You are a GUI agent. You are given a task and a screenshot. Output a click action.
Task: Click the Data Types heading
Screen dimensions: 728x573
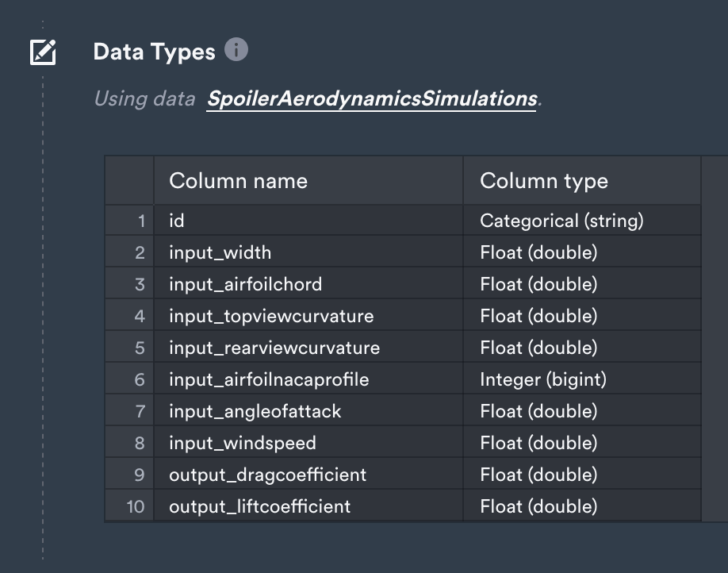(x=154, y=52)
